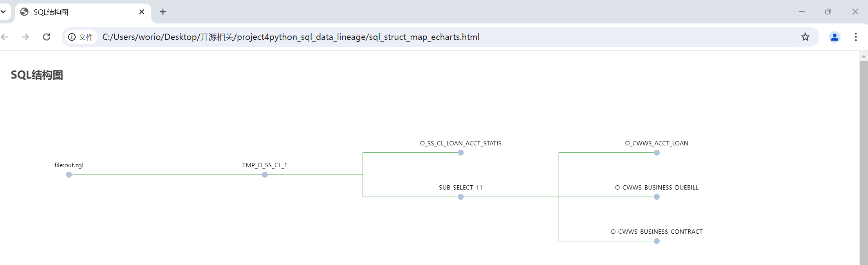868x265 pixels.
Task: Click the O_SS_CL_LOAN_ACCT_STATIS node
Action: click(461, 153)
